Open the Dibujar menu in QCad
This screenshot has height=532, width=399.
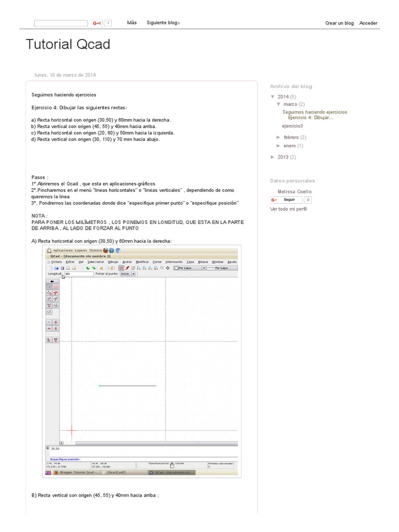[x=113, y=262]
